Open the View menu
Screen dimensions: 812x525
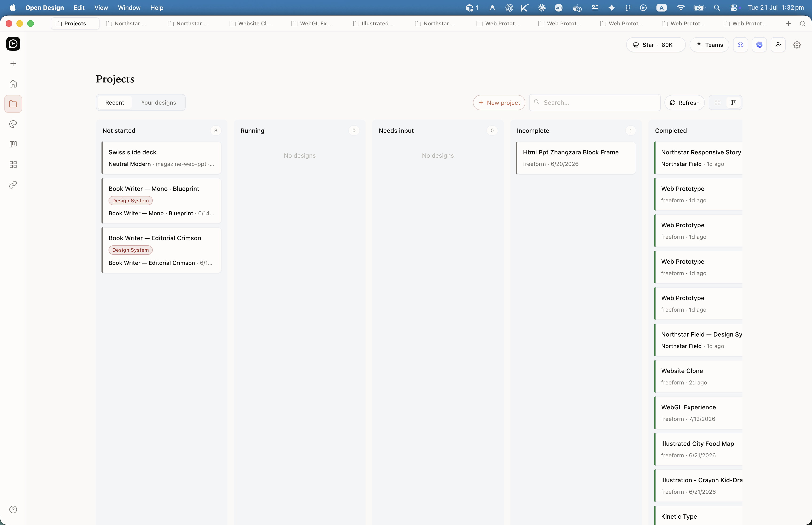click(101, 8)
